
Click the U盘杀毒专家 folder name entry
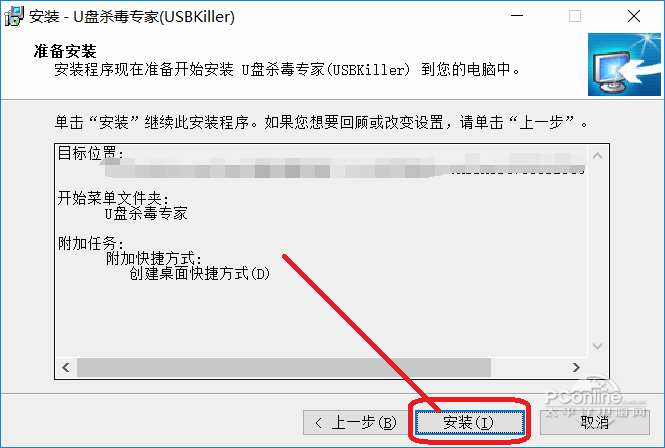[x=146, y=213]
